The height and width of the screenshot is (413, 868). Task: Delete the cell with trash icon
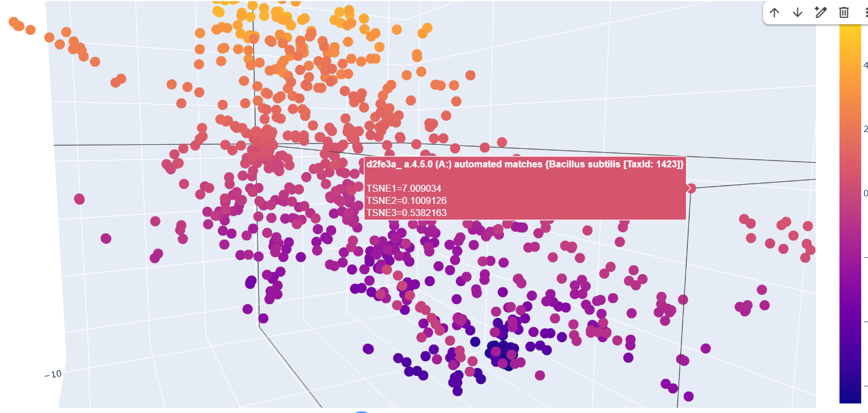(844, 12)
